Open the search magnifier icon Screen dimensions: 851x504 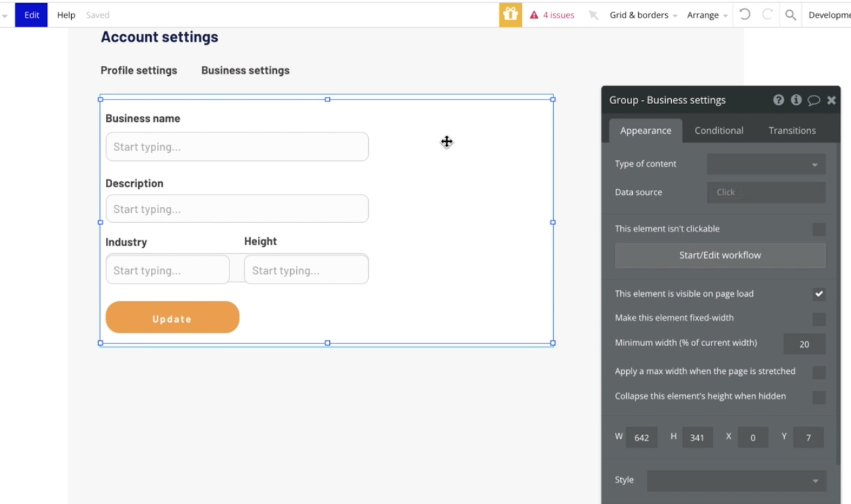tap(790, 15)
